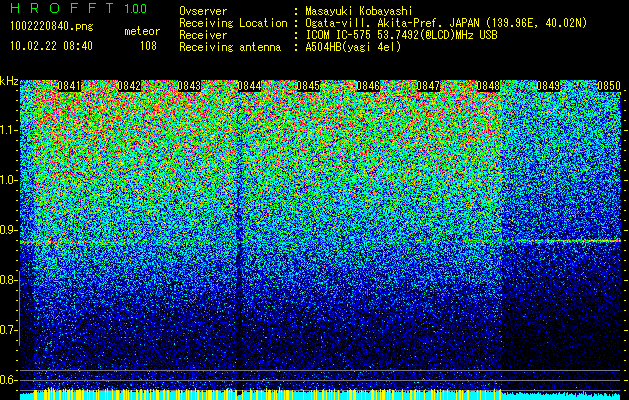Click the A504HB(yagi 4el) antenna text
This screenshot has width=629, height=400.
pos(353,47)
